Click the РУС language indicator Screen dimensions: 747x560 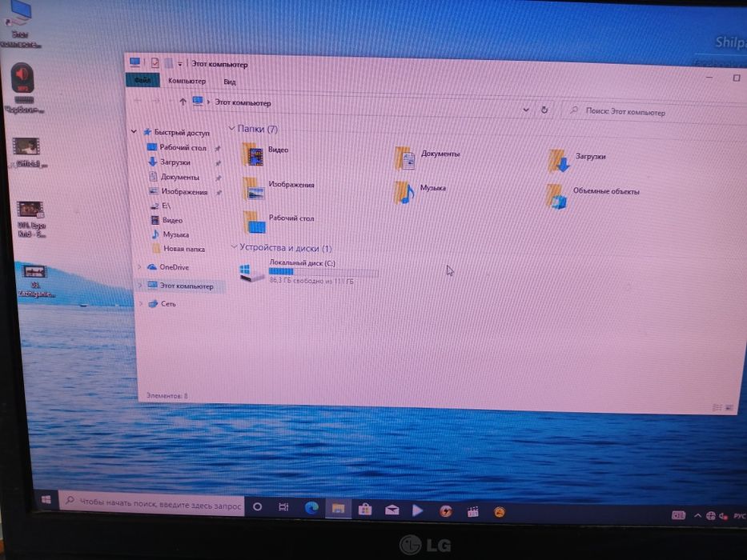point(740,516)
